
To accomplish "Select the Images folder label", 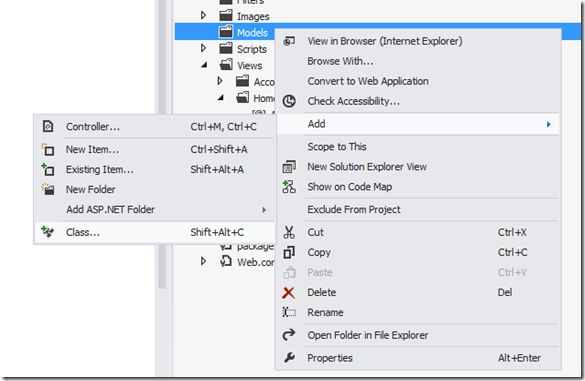I will point(253,16).
